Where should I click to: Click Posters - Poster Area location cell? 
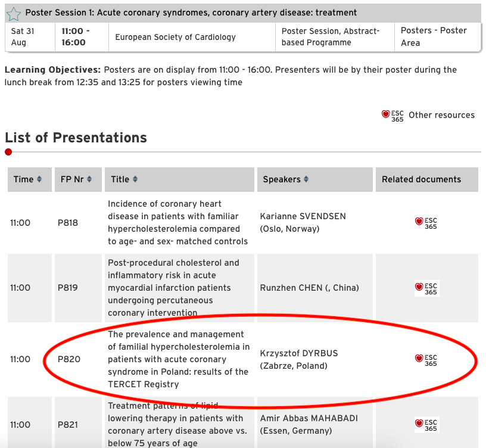click(x=437, y=37)
